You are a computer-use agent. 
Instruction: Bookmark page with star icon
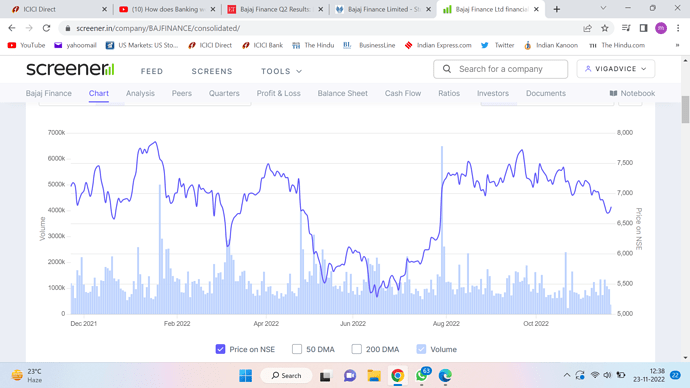coord(605,28)
